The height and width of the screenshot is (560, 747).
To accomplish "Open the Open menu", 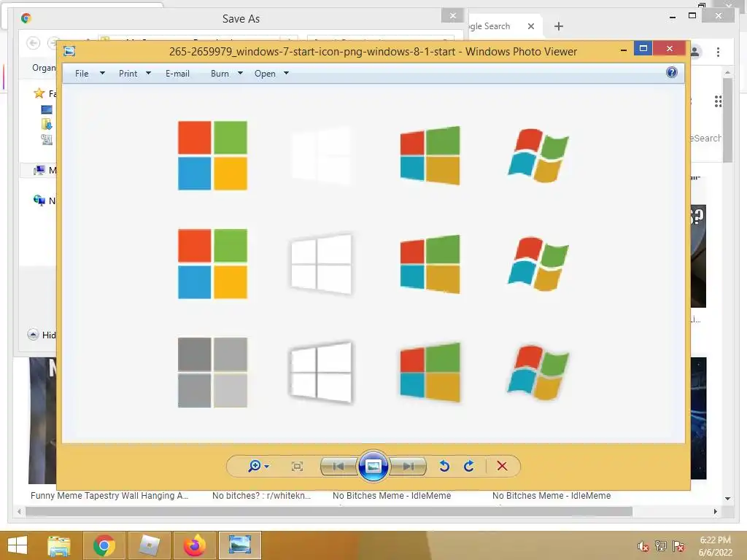I will pos(265,74).
